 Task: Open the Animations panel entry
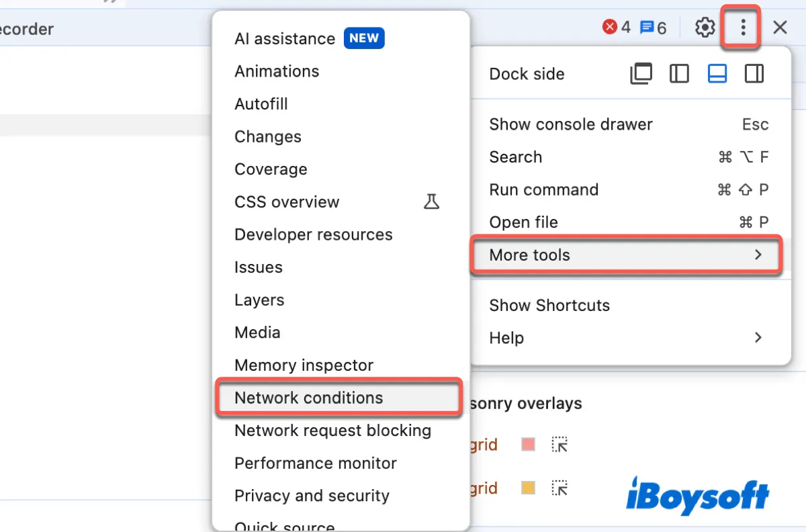point(277,71)
